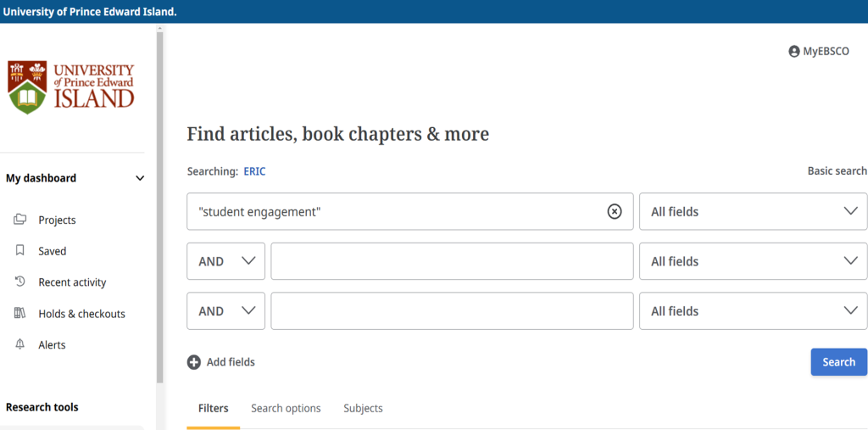The image size is (868, 430).
Task: Click the Projects folder icon
Action: [20, 220]
